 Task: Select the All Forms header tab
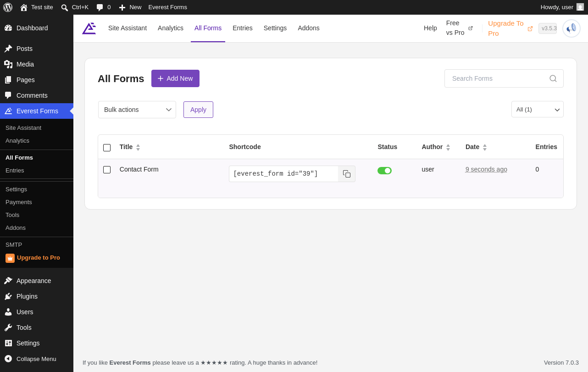(208, 28)
